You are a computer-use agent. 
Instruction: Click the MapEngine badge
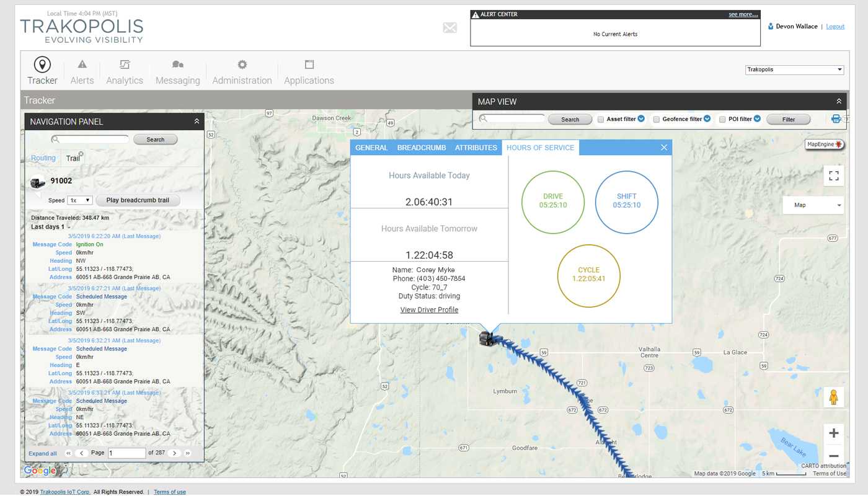[x=825, y=144]
